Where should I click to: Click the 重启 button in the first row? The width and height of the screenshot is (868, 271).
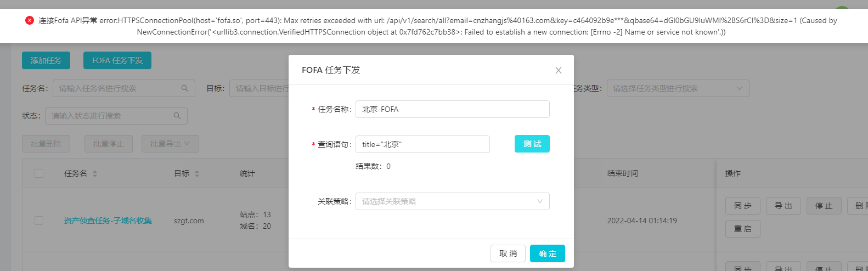pos(743,229)
